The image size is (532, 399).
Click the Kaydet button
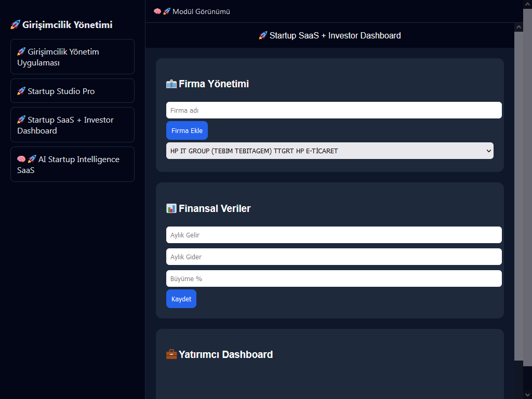(x=181, y=299)
